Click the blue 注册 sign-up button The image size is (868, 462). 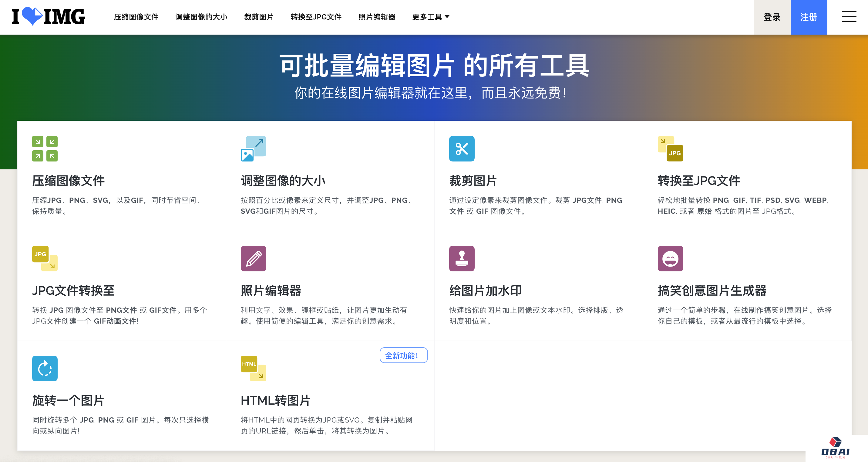(x=808, y=17)
